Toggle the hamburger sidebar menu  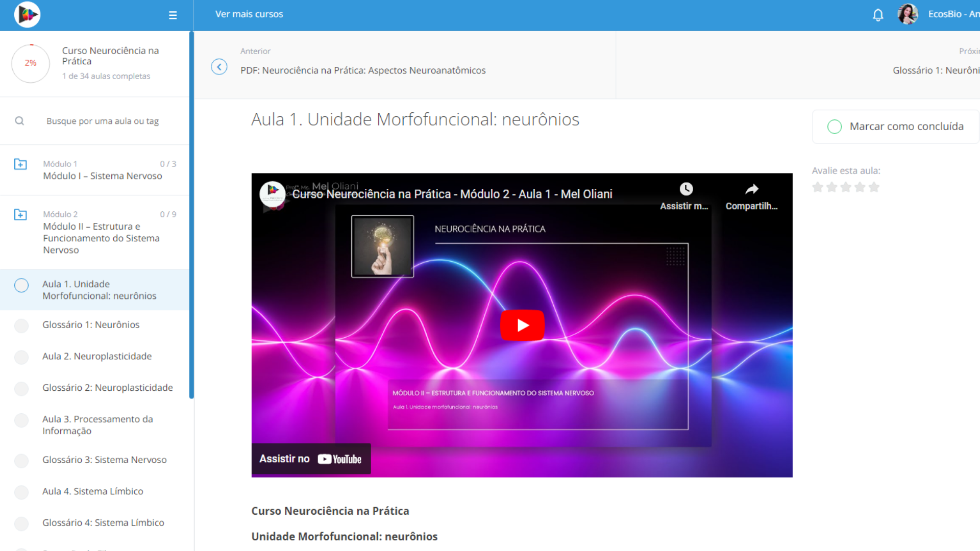173,15
